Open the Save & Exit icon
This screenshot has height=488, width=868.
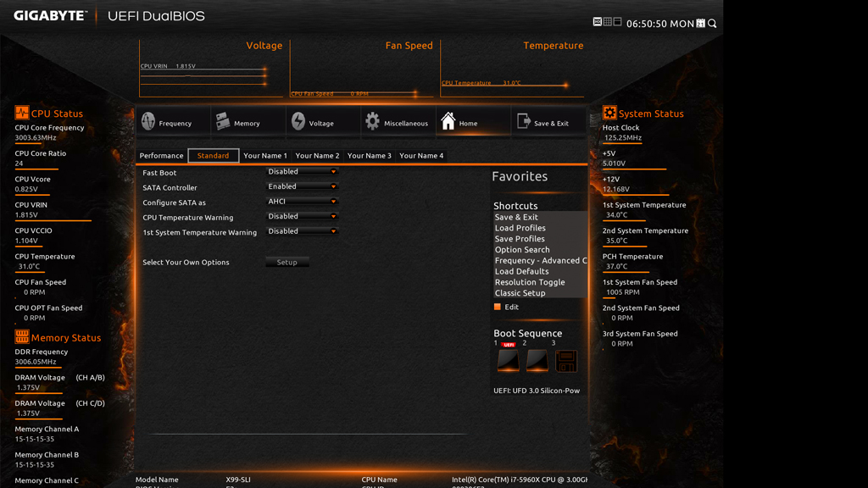[523, 122]
